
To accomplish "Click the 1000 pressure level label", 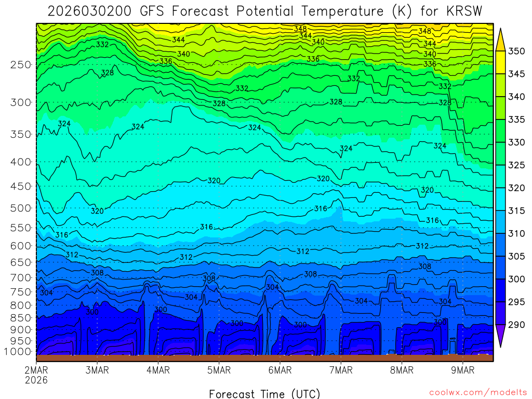I will point(18,352).
